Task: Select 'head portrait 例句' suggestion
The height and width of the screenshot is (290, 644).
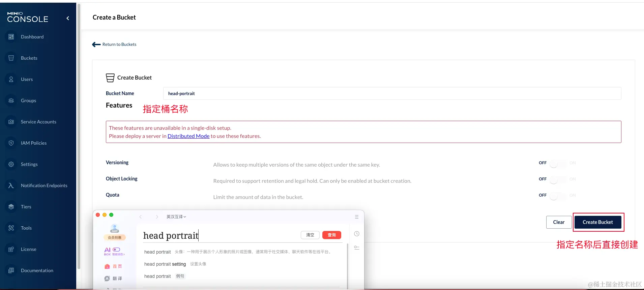Action: [x=165, y=276]
